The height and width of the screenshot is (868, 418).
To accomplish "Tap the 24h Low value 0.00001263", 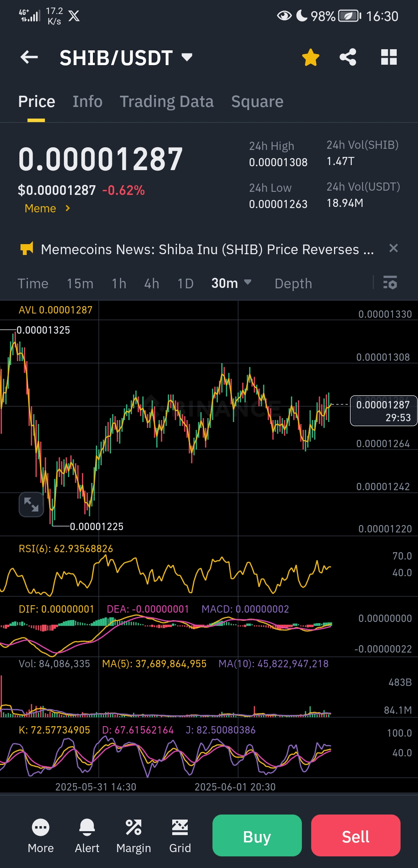I will pos(278,204).
